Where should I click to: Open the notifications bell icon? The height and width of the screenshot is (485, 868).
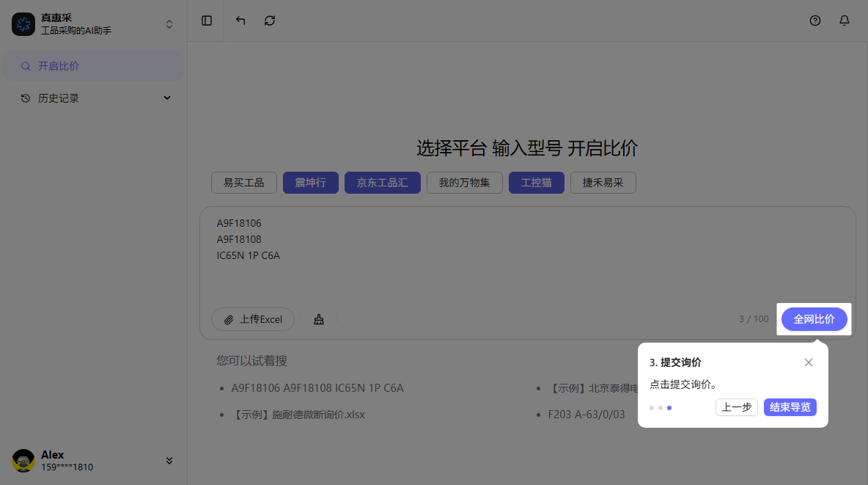(x=845, y=21)
